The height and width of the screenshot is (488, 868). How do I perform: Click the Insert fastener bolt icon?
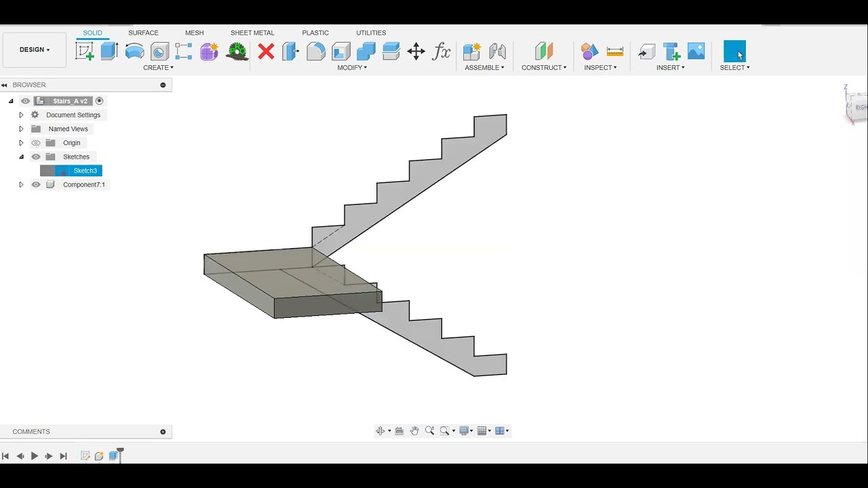(x=671, y=52)
